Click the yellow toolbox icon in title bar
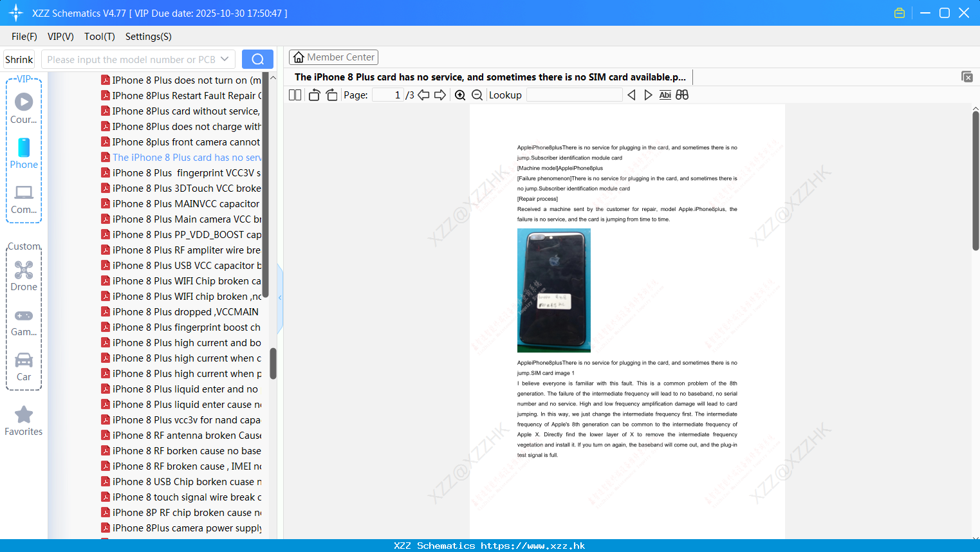980x552 pixels. click(x=900, y=13)
